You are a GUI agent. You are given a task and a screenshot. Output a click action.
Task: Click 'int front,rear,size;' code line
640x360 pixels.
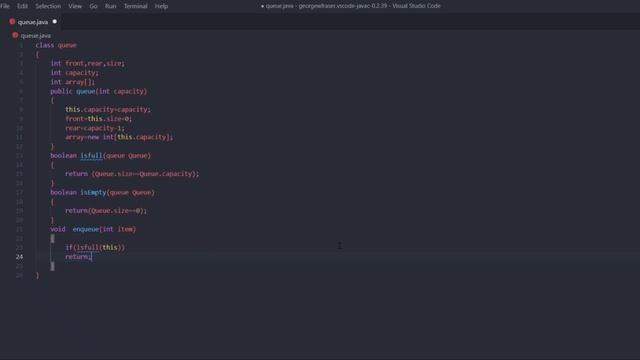[87, 63]
